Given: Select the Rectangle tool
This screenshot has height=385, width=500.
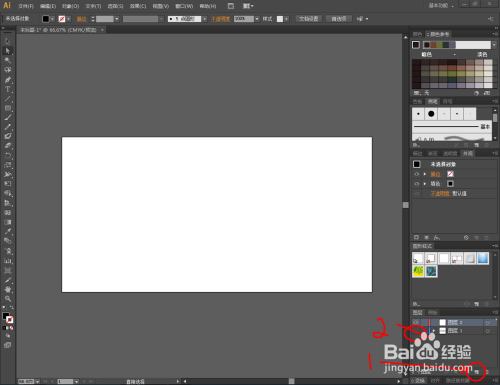Looking at the screenshot, I should (7, 108).
